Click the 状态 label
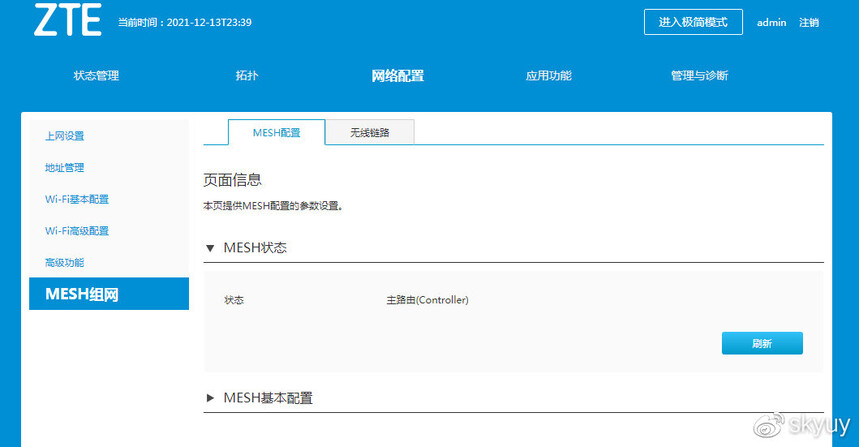The width and height of the screenshot is (859, 447). pos(234,300)
